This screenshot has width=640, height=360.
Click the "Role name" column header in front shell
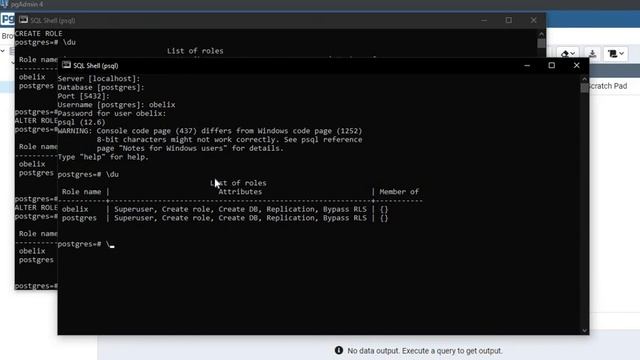81,191
